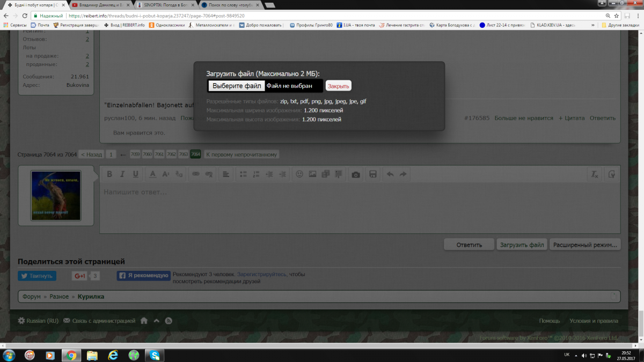The width and height of the screenshot is (644, 362).
Task: Click the Italic formatting icon
Action: 122,174
